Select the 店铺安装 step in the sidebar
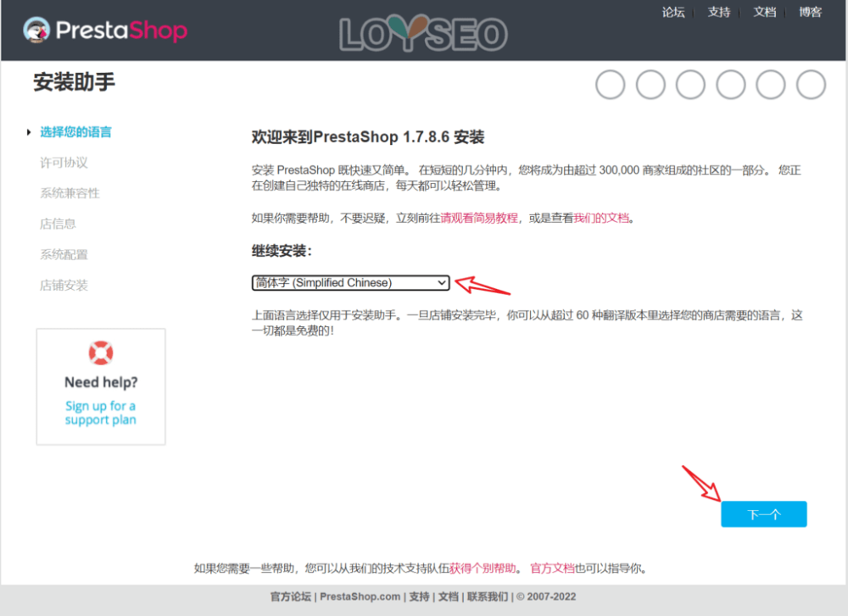The image size is (848, 616). pyautogui.click(x=64, y=286)
